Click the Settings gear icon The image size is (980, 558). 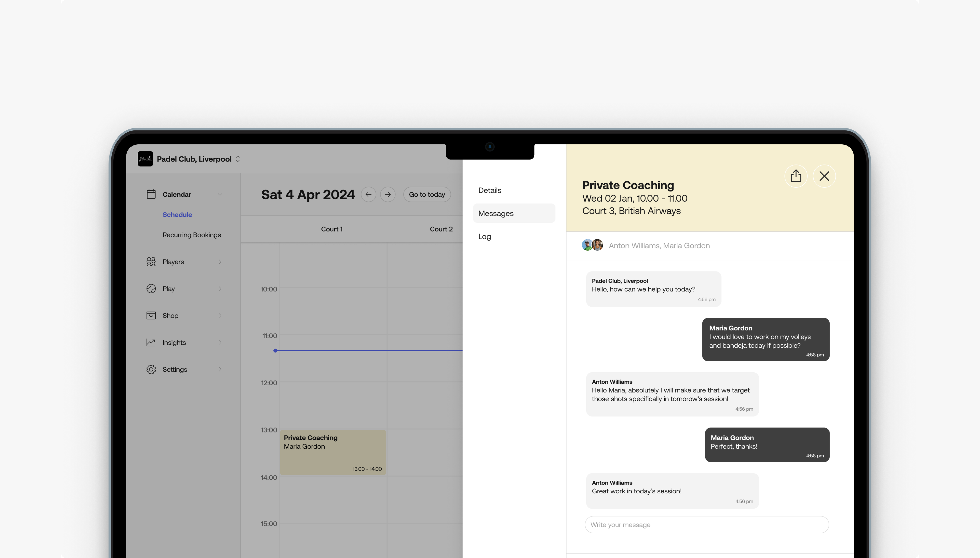(x=151, y=370)
